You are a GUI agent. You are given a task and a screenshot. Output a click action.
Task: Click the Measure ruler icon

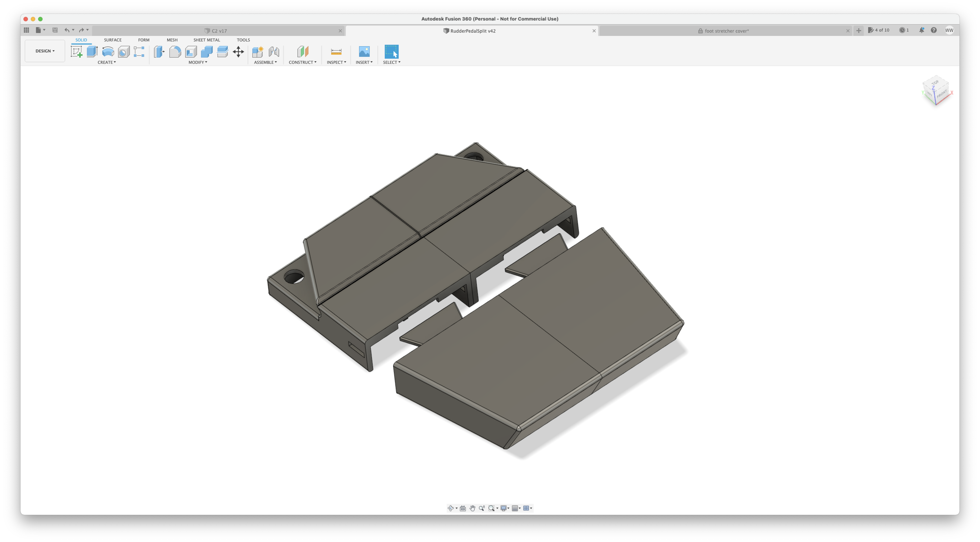[x=336, y=51]
